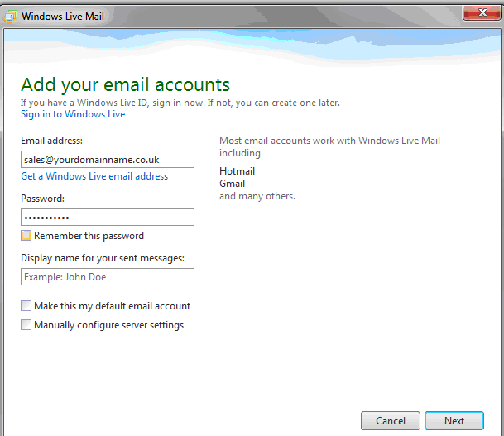Click the Gmail provider text
Viewport: 504px width, 436px height.
coord(232,184)
